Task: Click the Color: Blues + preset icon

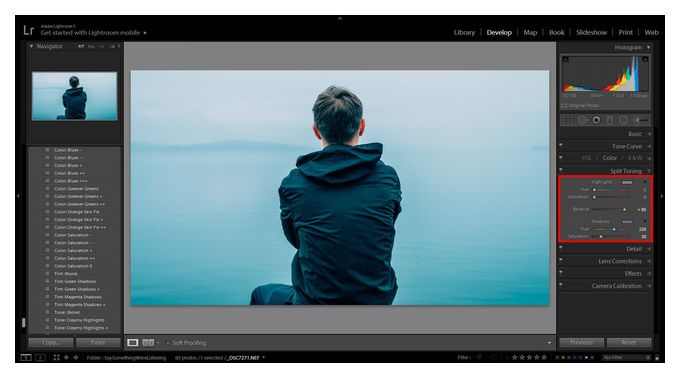Action: [x=47, y=166]
